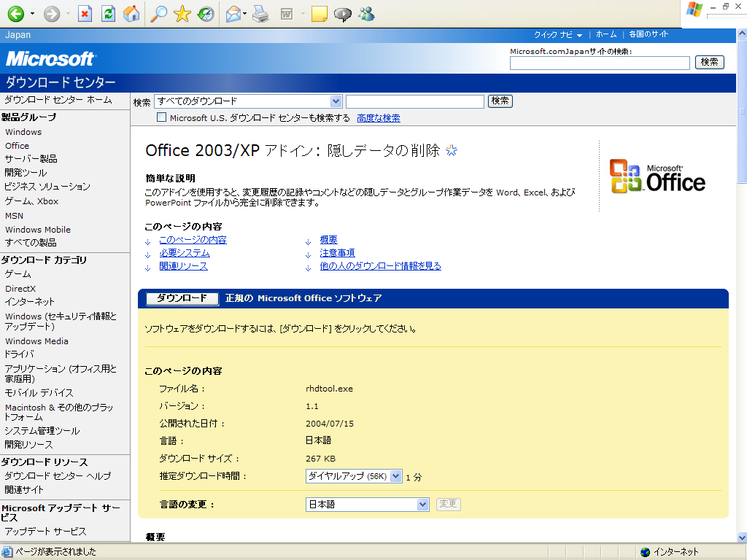Image resolution: width=747 pixels, height=560 pixels.
Task: Open Favorites with the star icon
Action: coord(182,14)
